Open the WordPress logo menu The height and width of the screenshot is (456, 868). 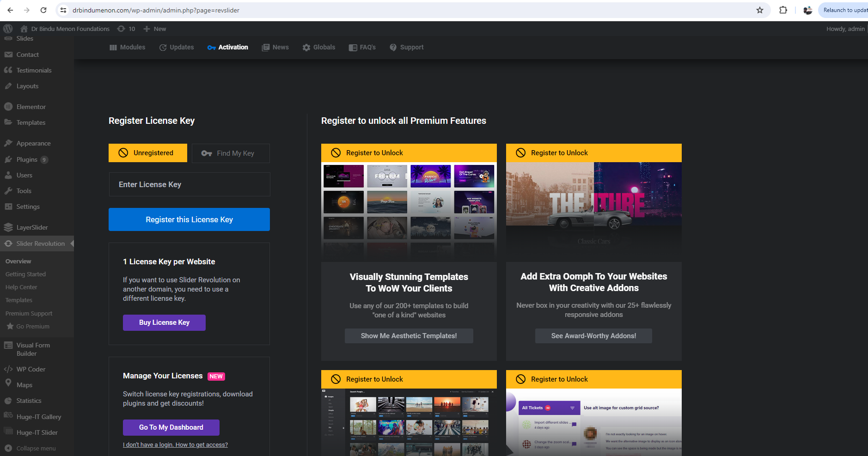(x=8, y=29)
